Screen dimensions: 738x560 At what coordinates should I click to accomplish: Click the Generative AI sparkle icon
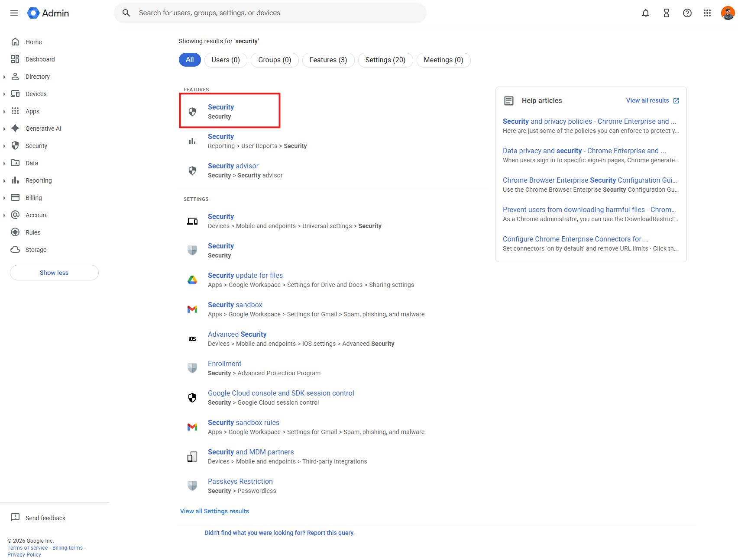[15, 129]
